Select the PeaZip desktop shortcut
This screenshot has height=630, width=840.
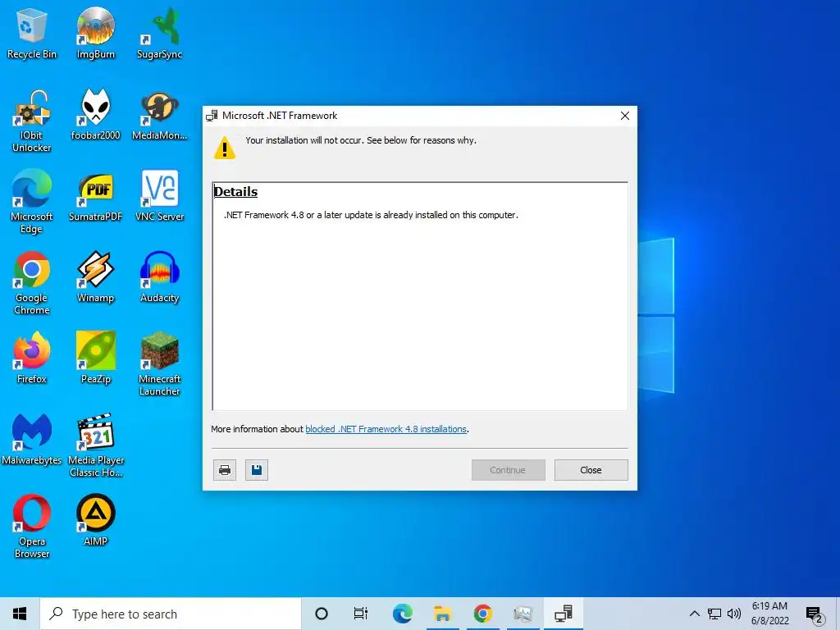[95, 358]
